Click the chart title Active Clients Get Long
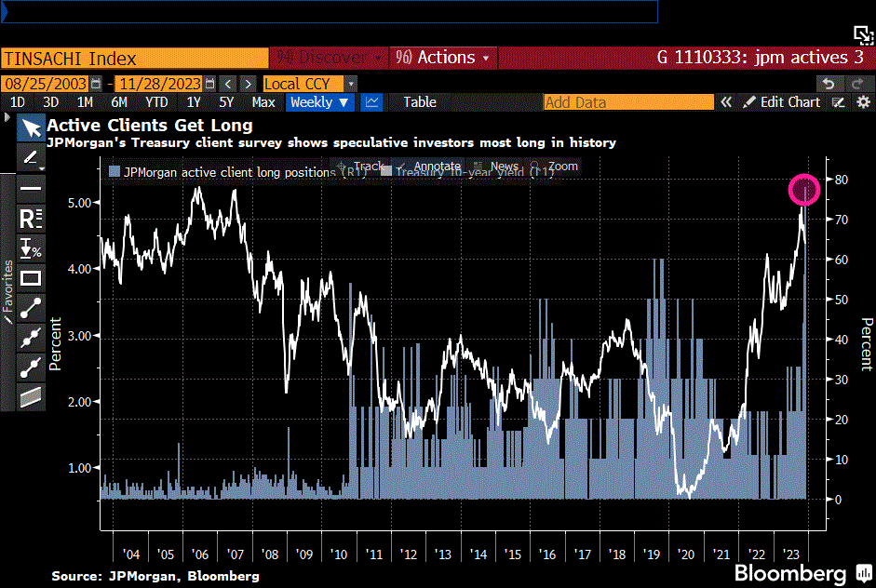Screen dimensions: 876x588 tap(150, 125)
